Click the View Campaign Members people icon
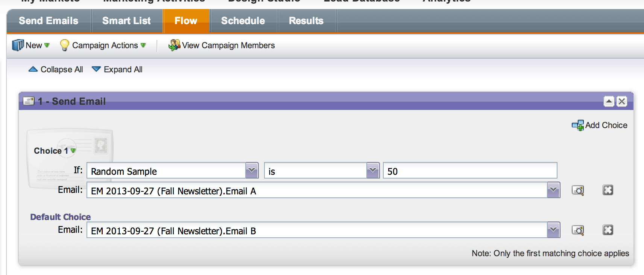Image resolution: width=644 pixels, height=275 pixels. click(x=174, y=45)
